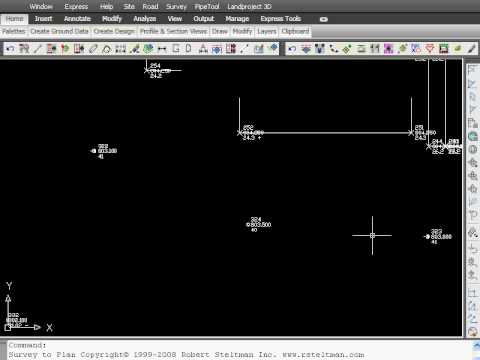The image size is (480, 360).
Task: Click the D-shaped outline icon
Action: 189,49
